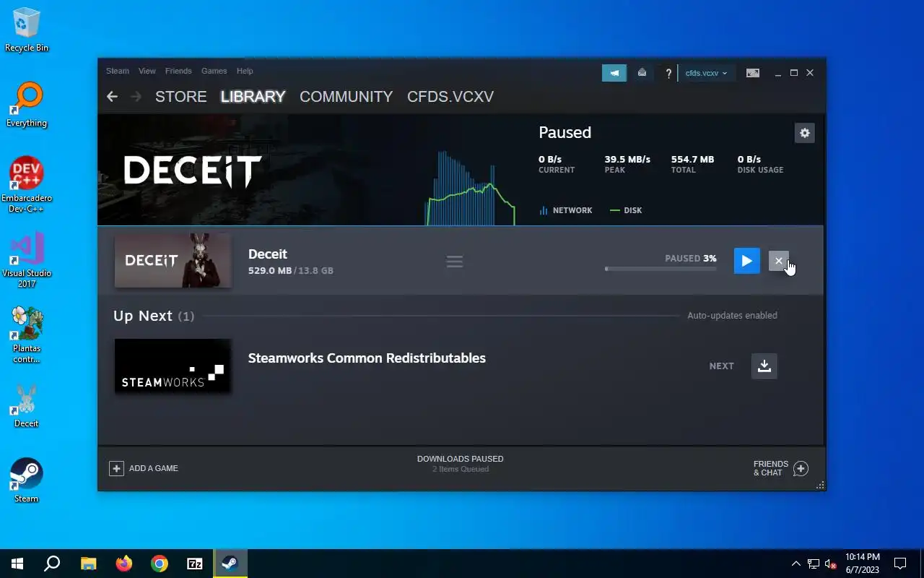Show hidden system tray icons chevron
This screenshot has width=924, height=578.
point(796,564)
